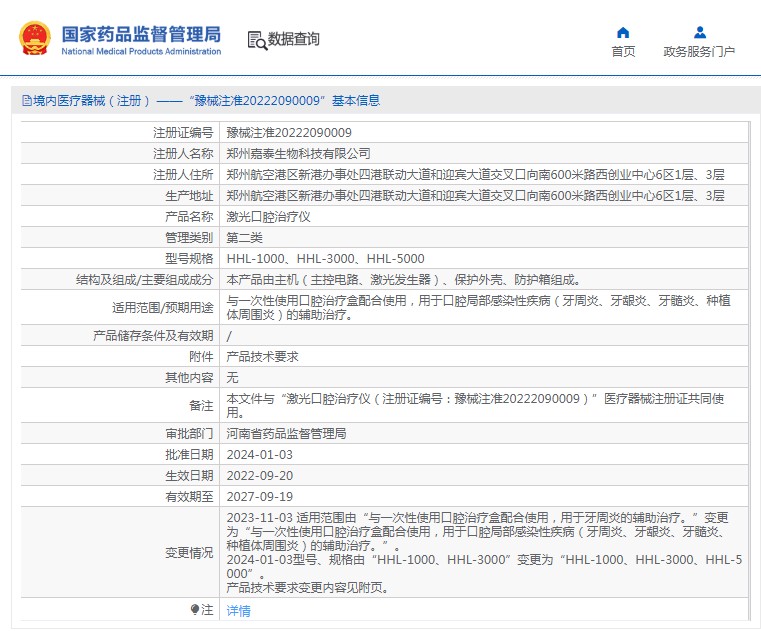Click registrant name 郑州嘉泰生物科技有限公司
Screen dimensions: 761x631
pyautogui.click(x=298, y=154)
